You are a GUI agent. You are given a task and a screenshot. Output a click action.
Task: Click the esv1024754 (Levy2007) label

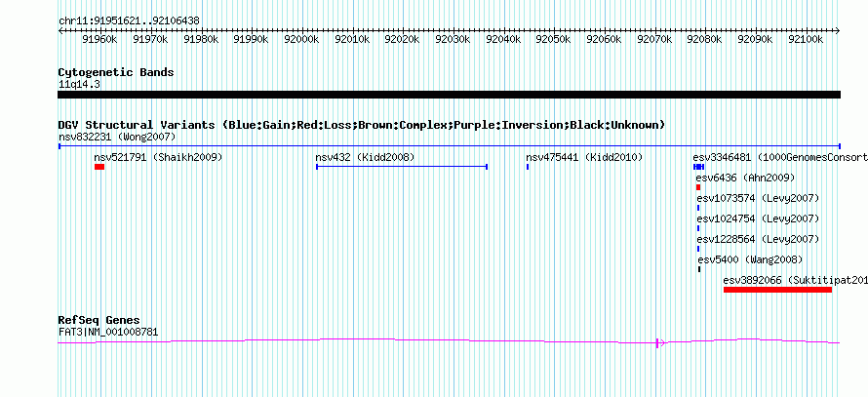pyautogui.click(x=758, y=218)
